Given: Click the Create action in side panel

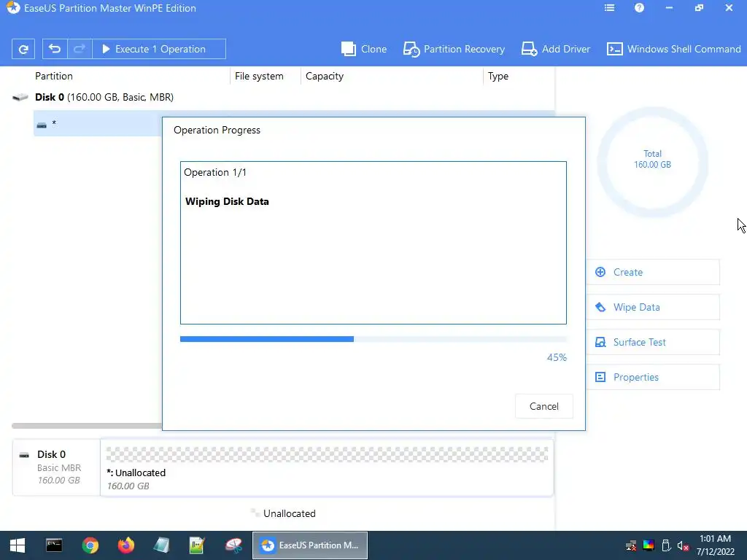Looking at the screenshot, I should tap(653, 272).
